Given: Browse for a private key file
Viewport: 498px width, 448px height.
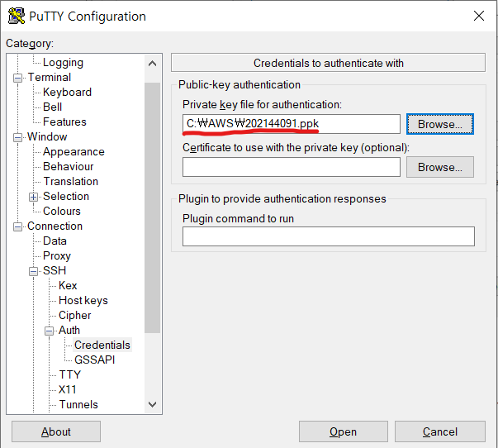Looking at the screenshot, I should pos(440,124).
